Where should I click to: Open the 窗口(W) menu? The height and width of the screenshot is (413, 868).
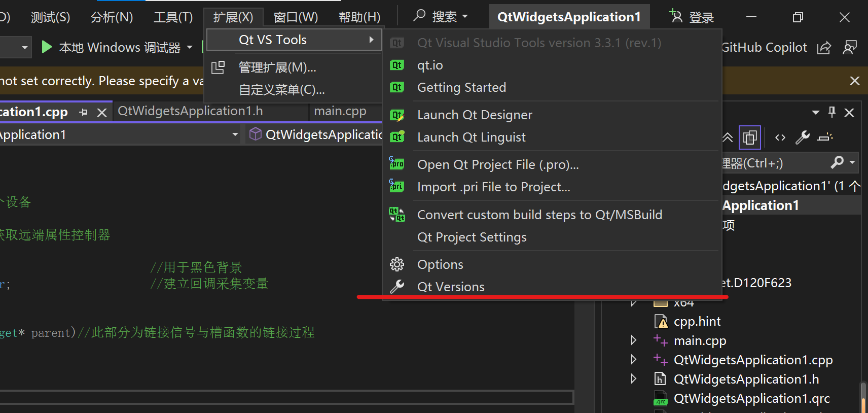tap(296, 17)
